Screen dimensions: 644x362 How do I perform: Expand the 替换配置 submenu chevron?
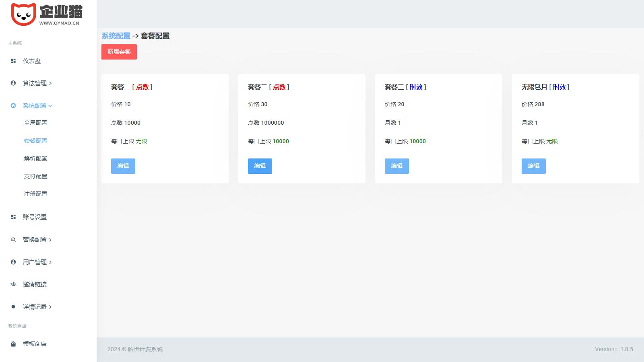[x=50, y=240]
